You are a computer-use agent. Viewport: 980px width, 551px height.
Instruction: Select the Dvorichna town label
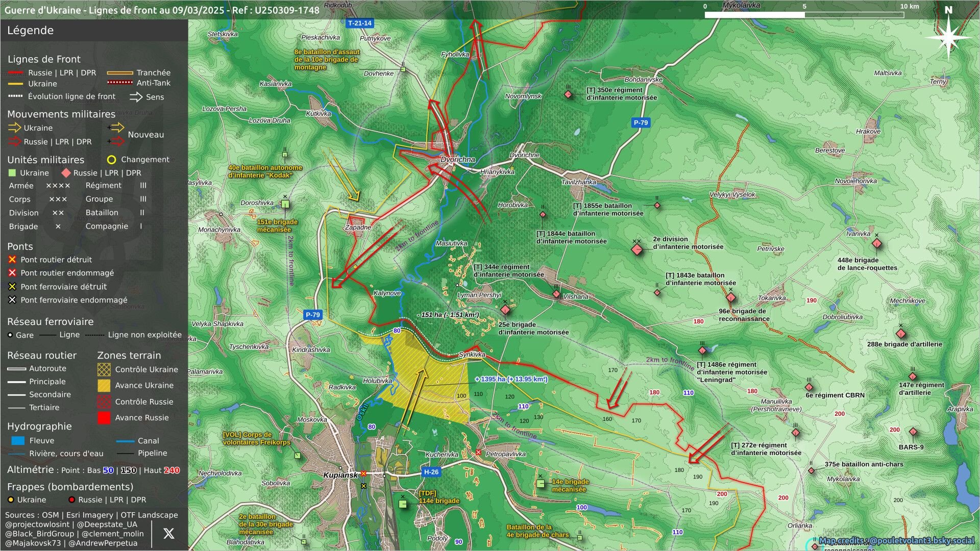click(x=458, y=160)
